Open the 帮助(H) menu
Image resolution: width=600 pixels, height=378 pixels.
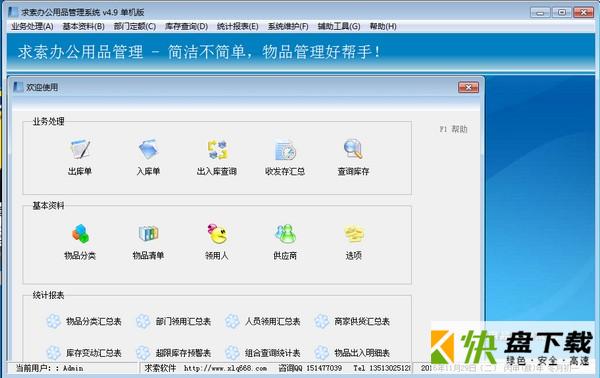tap(383, 26)
